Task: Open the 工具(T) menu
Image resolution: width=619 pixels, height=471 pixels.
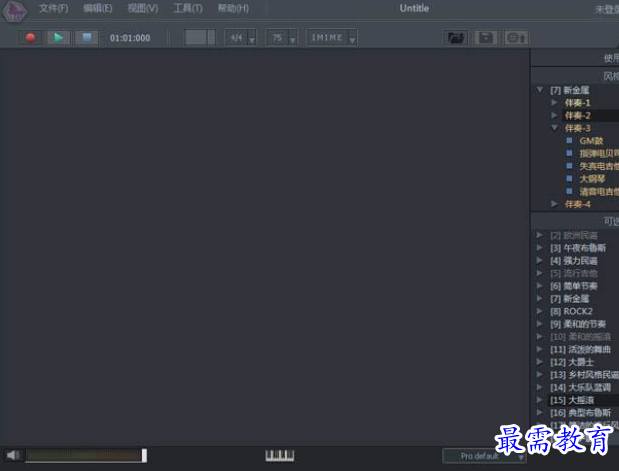Action: [188, 8]
